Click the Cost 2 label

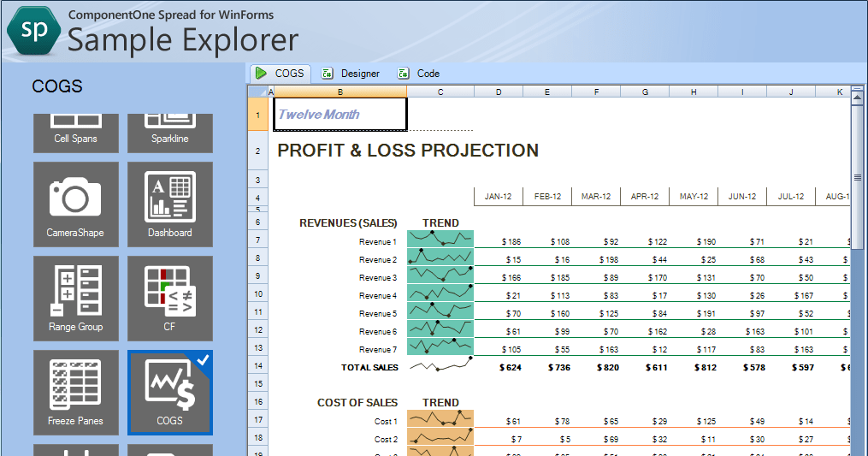(x=386, y=440)
